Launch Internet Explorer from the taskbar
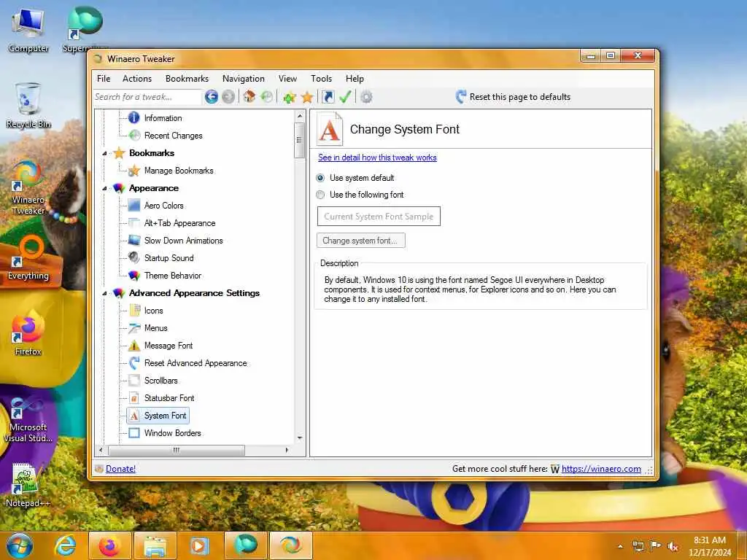Image resolution: width=747 pixels, height=560 pixels. pyautogui.click(x=65, y=545)
